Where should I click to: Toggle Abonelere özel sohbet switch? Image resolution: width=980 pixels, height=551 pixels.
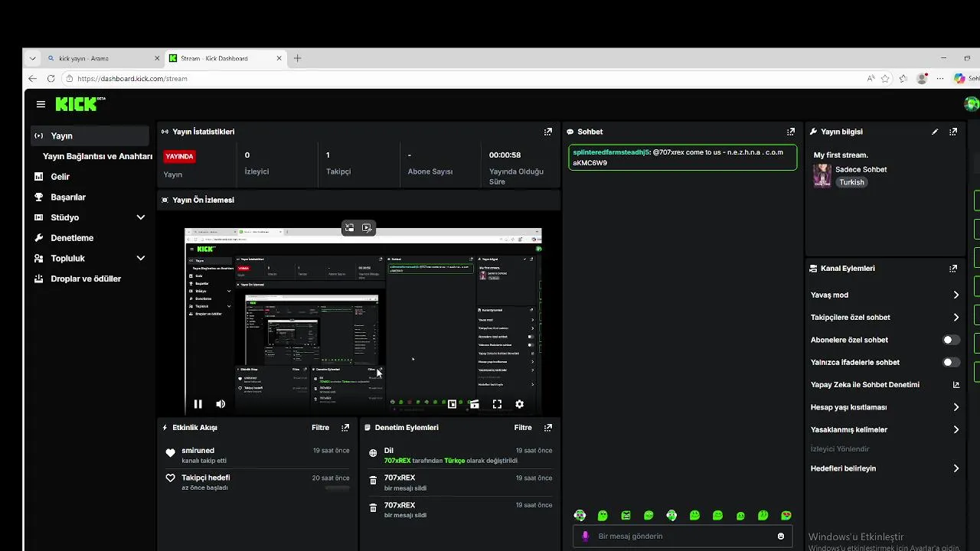pos(951,340)
